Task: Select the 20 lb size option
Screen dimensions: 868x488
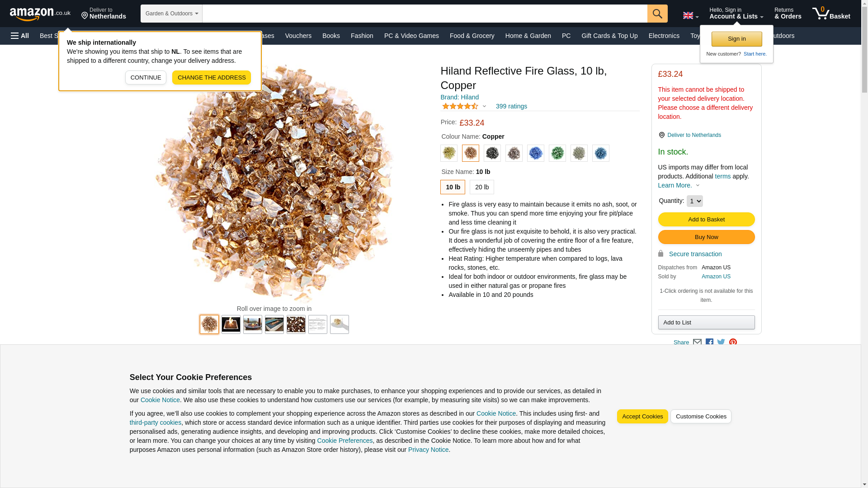Action: (x=481, y=187)
